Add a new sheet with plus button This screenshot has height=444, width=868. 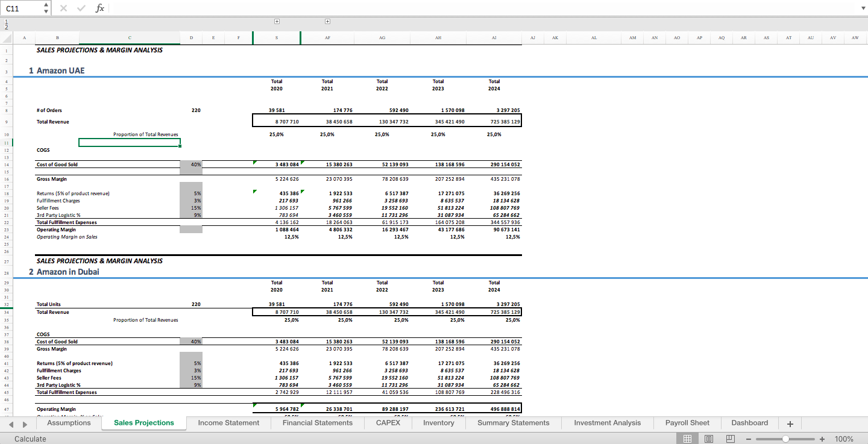(790, 424)
